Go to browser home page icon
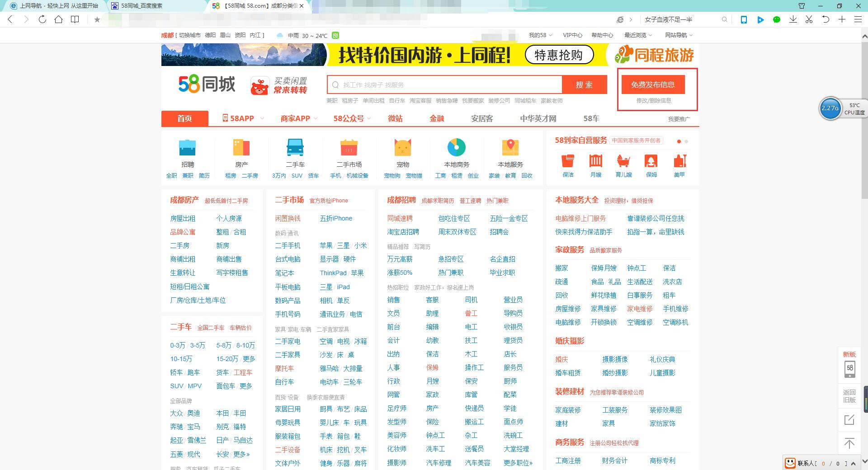 [58, 19]
